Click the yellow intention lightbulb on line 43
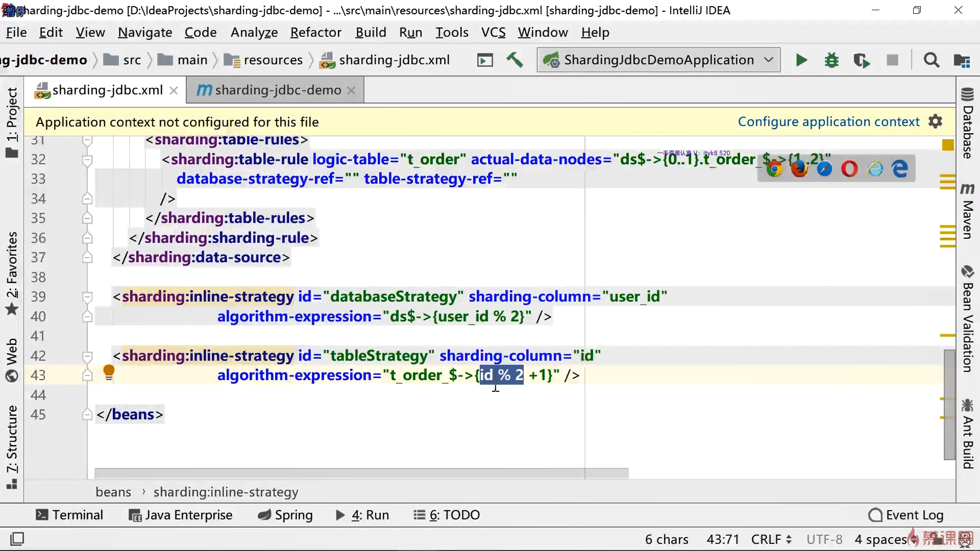 (x=109, y=372)
